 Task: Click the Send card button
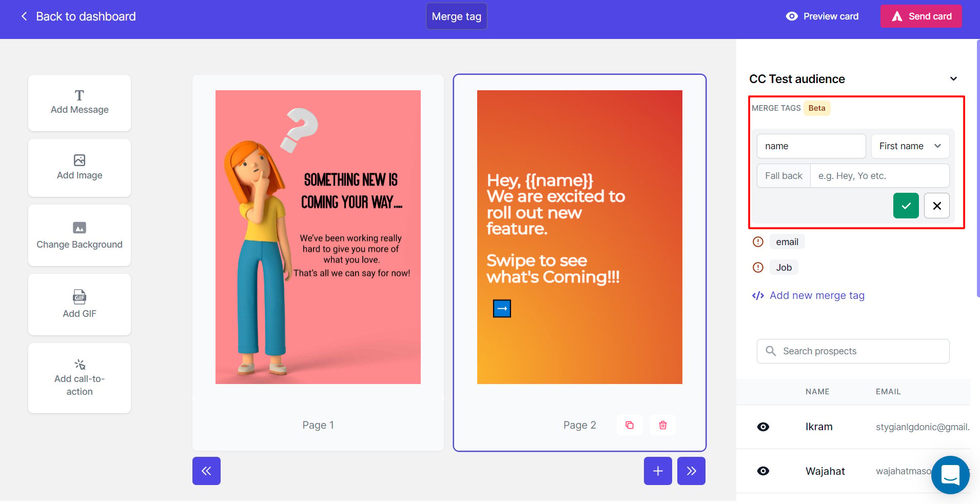tap(921, 16)
